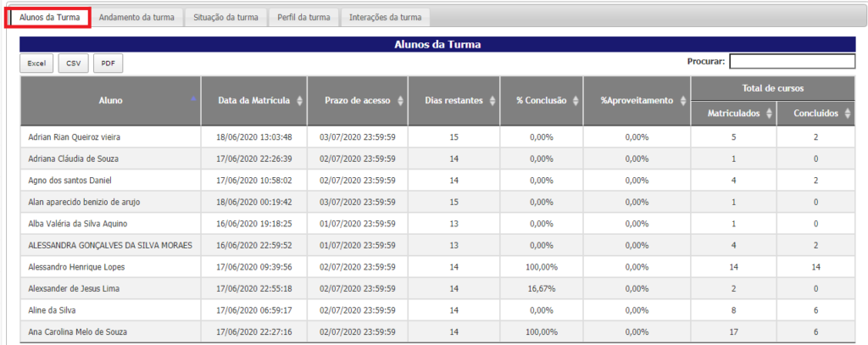Sort table by Dias restantes arrows
The height and width of the screenshot is (345, 868).
[492, 101]
